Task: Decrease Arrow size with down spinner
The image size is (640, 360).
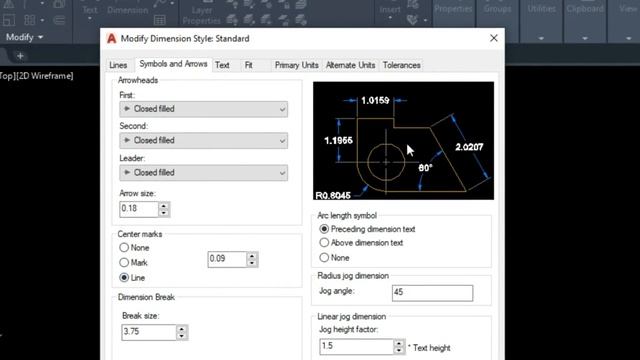Action: (164, 213)
